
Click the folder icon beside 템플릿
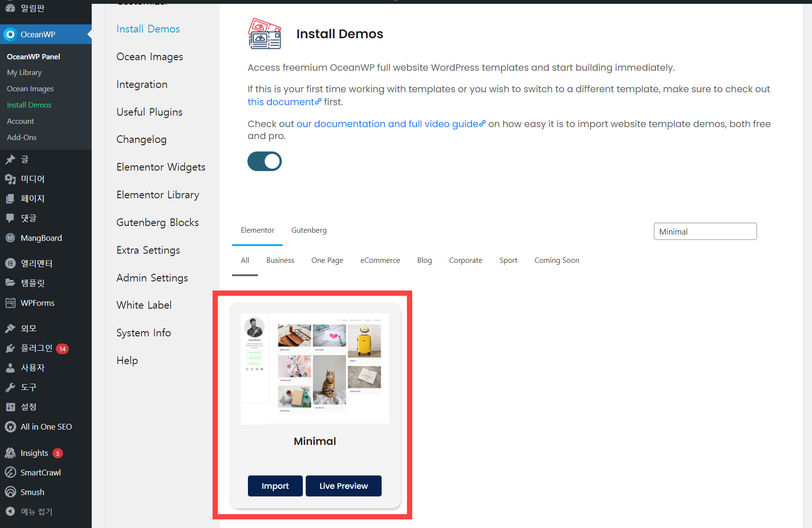coord(10,283)
